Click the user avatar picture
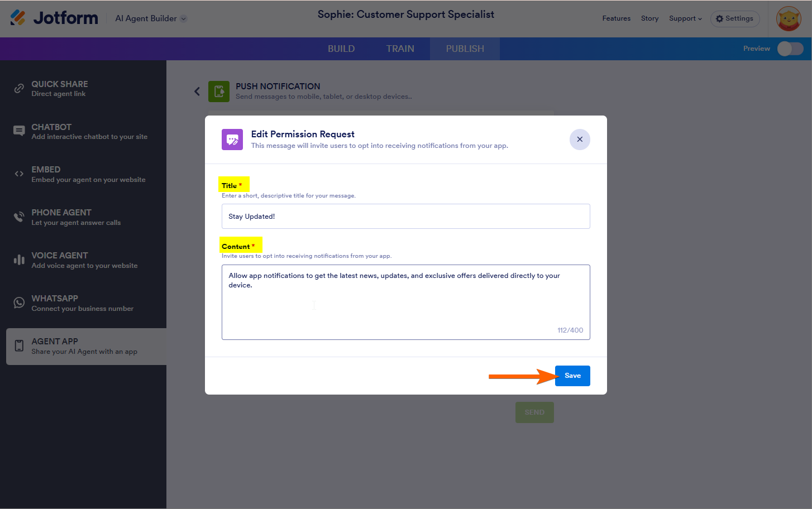 (789, 19)
